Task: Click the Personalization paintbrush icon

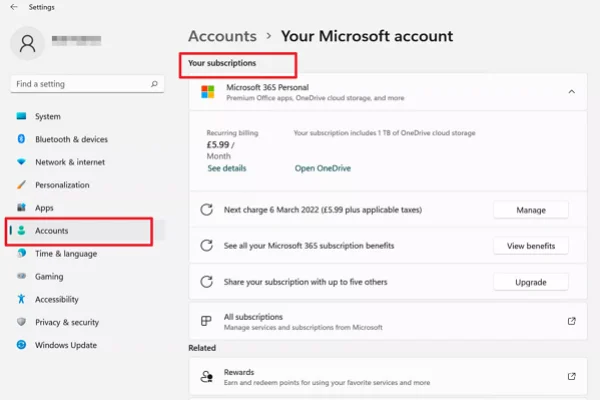Action: click(21, 185)
